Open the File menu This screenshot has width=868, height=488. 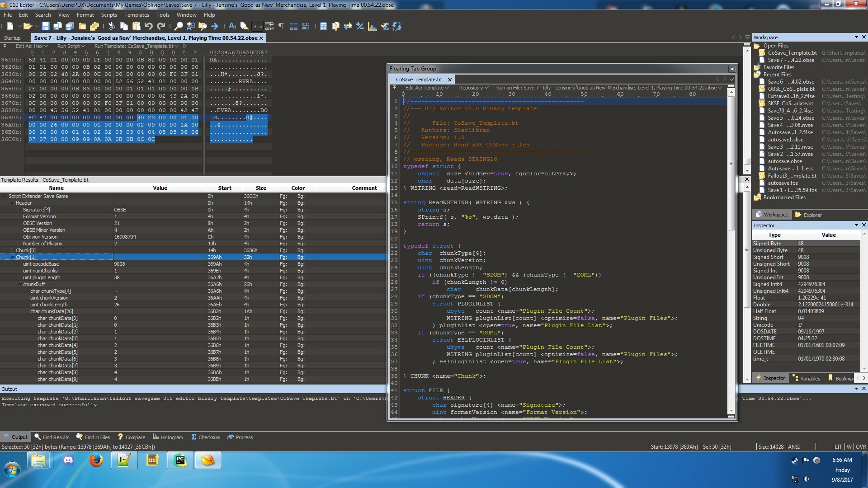pyautogui.click(x=8, y=15)
